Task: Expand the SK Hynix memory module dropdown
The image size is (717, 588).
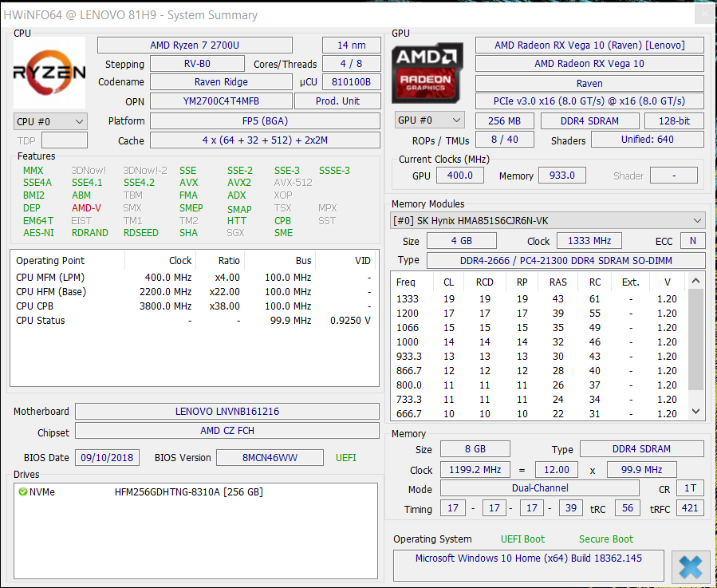Action: point(547,220)
